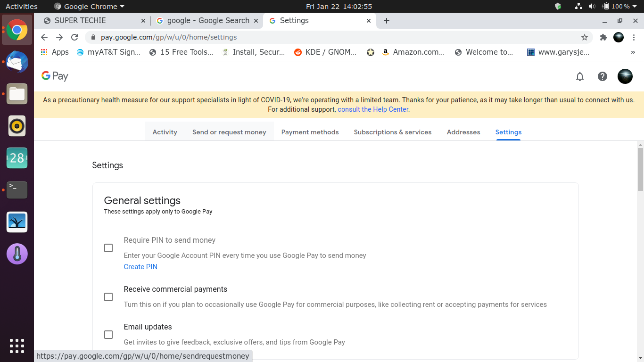Check Receive commercial payments

(x=108, y=297)
